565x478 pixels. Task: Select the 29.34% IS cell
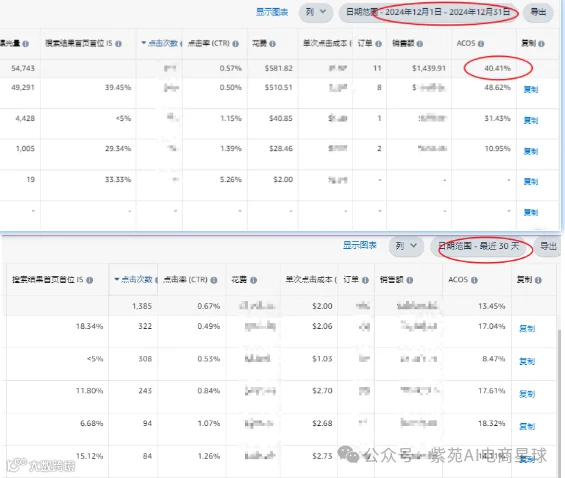(x=118, y=148)
